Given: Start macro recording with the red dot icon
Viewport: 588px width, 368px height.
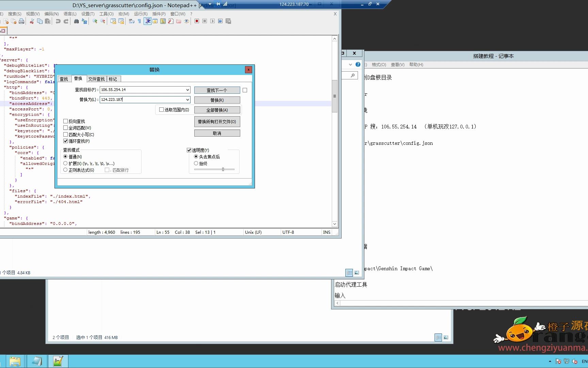Looking at the screenshot, I should click(x=197, y=21).
